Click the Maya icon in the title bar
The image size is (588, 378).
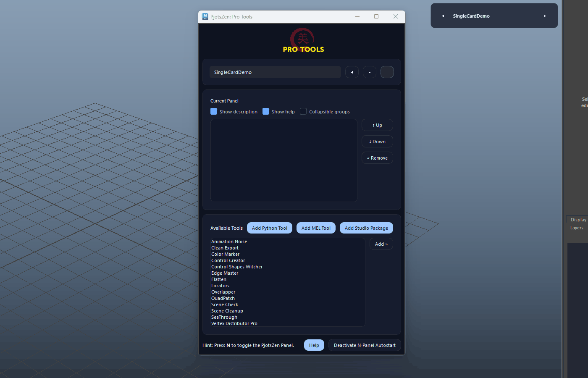click(205, 16)
